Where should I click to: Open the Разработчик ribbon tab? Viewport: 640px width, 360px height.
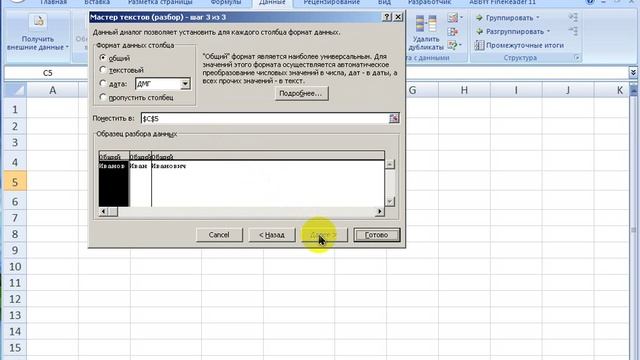click(x=429, y=2)
